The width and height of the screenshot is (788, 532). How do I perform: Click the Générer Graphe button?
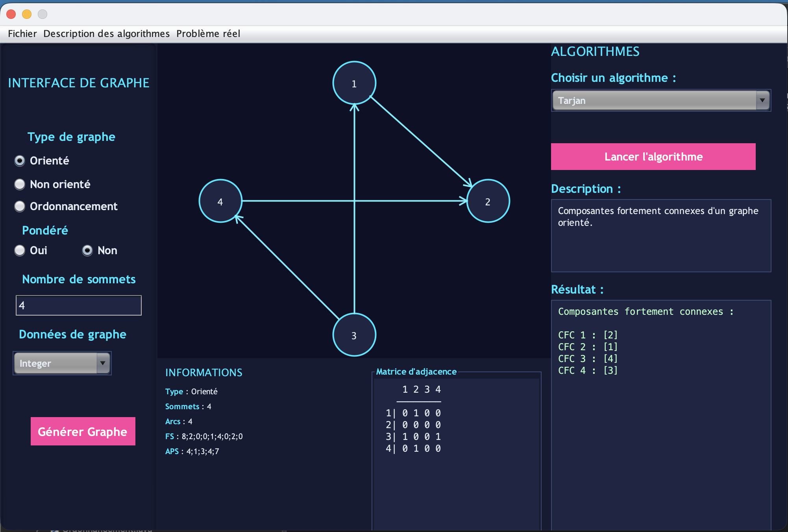[x=83, y=431]
